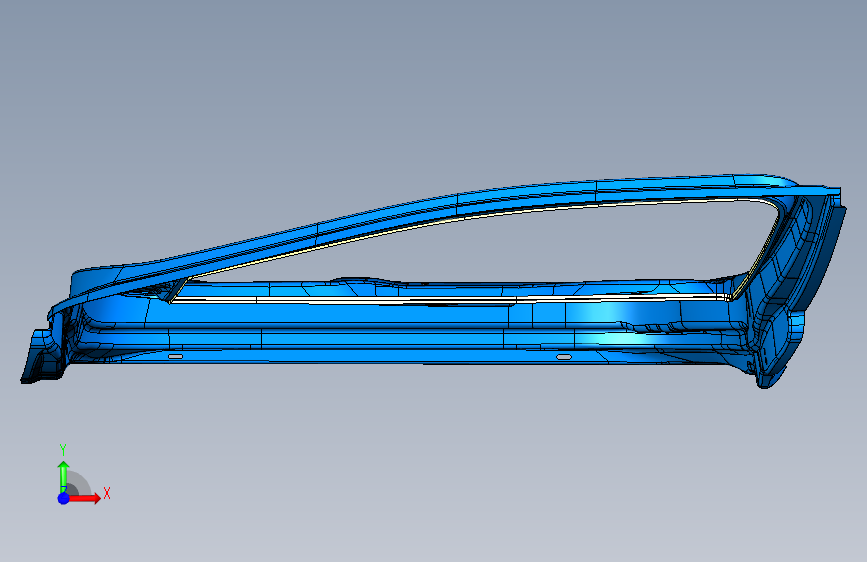Image resolution: width=867 pixels, height=562 pixels.
Task: Click the 'Y' axis label
Action: [63, 450]
